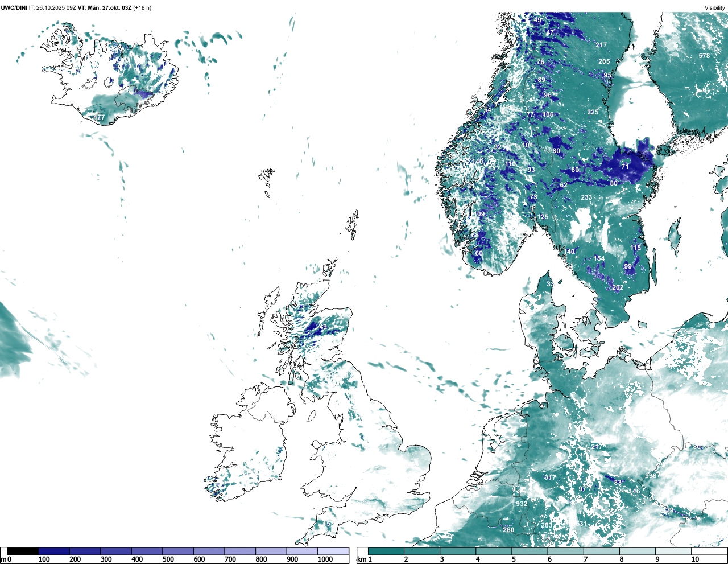Click the visibility value '233' in Sweden
This screenshot has height=564, width=728.
pyautogui.click(x=586, y=197)
